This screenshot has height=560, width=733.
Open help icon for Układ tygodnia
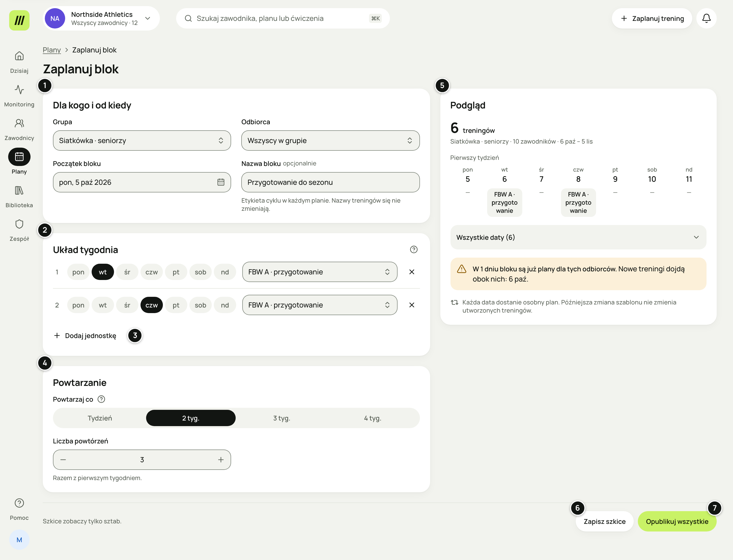413,249
